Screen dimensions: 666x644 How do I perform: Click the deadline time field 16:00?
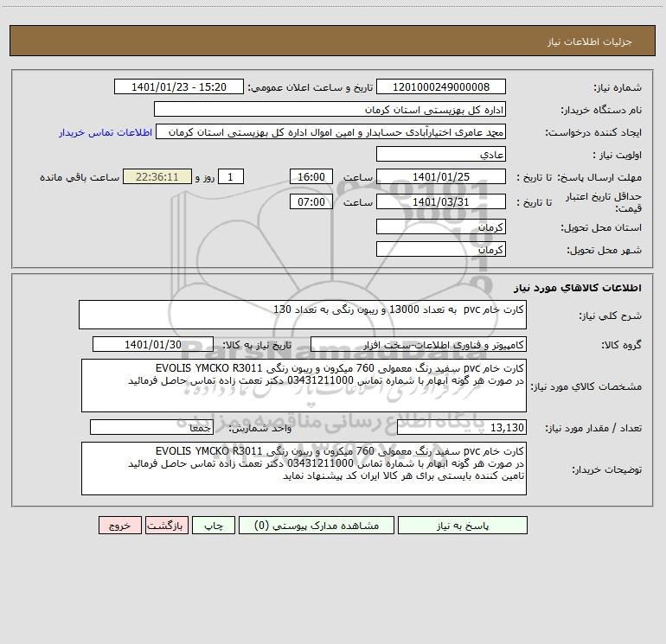click(311, 176)
